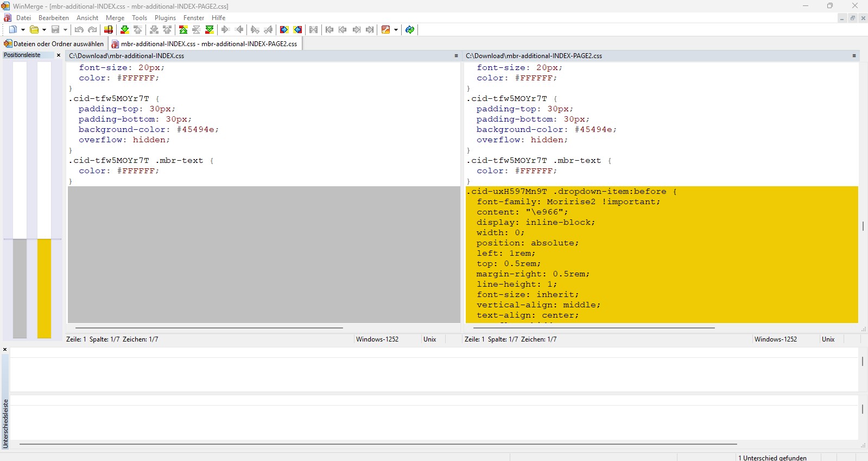Click the Undo toolbar icon

pos(79,30)
